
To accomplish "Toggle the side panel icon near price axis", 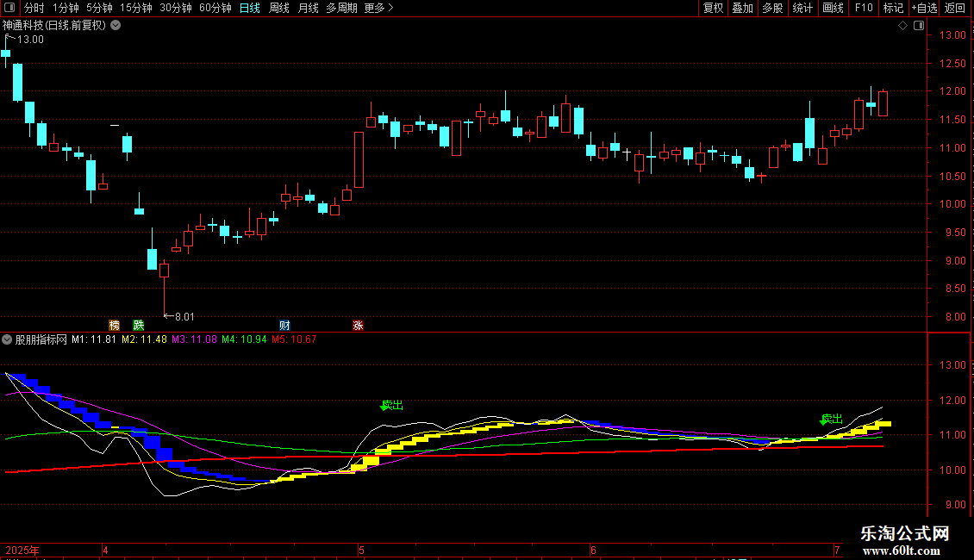I will pyautogui.click(x=919, y=26).
